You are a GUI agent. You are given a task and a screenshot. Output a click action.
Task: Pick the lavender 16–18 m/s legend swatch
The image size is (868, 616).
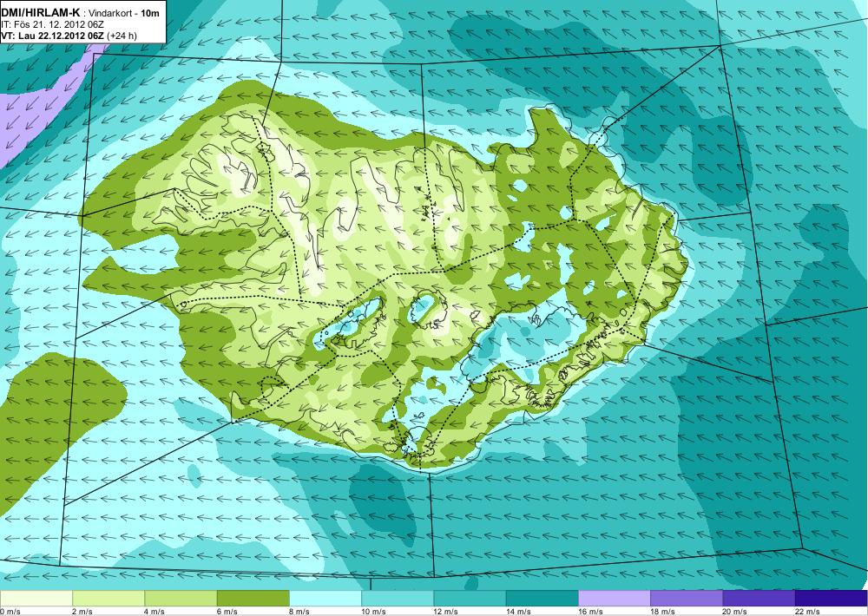coord(615,599)
